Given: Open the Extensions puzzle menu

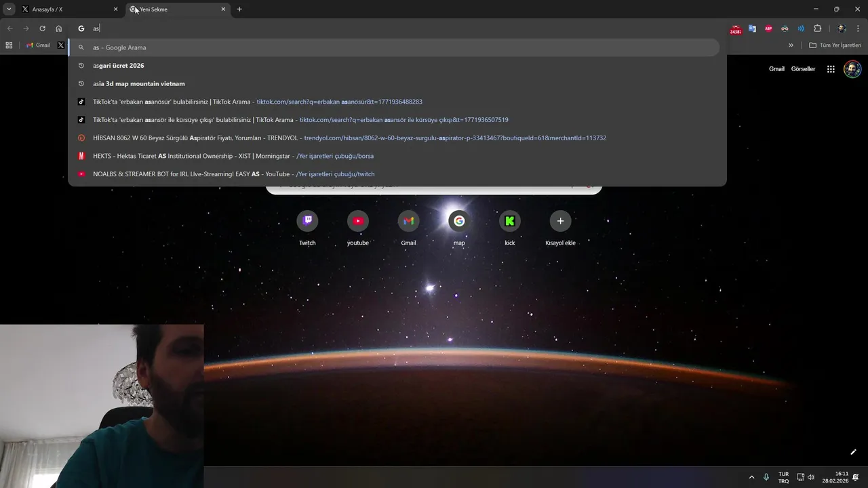Looking at the screenshot, I should (817, 28).
